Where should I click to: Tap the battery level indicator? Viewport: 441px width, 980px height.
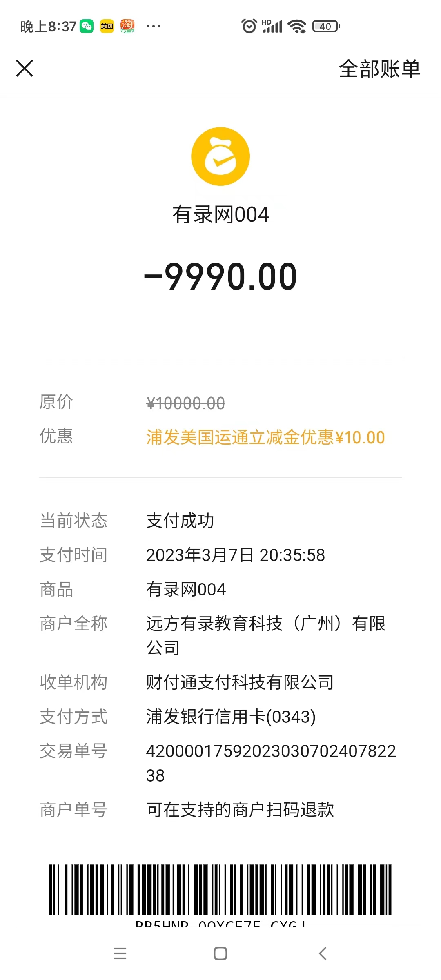326,27
